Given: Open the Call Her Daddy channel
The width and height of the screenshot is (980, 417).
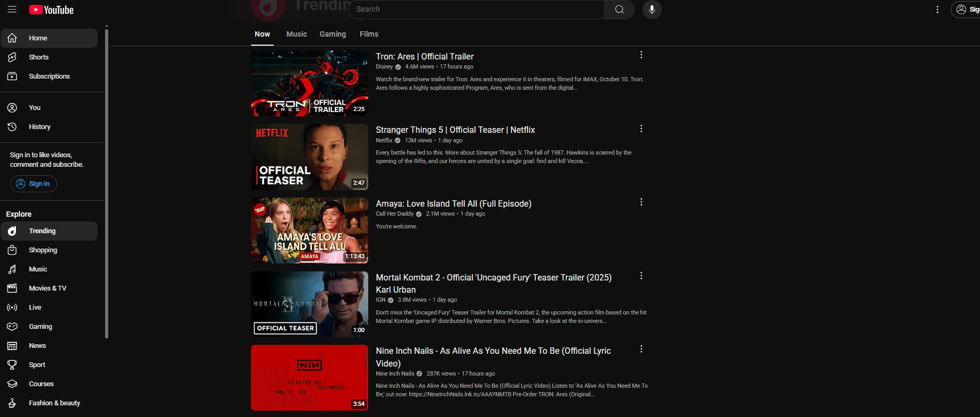Looking at the screenshot, I should (x=394, y=214).
